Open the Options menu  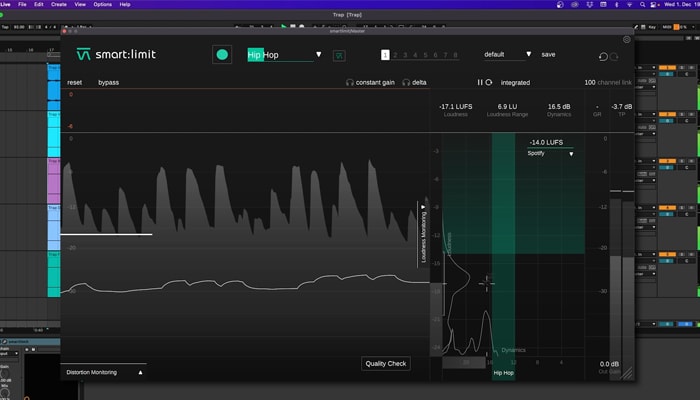pos(103,4)
